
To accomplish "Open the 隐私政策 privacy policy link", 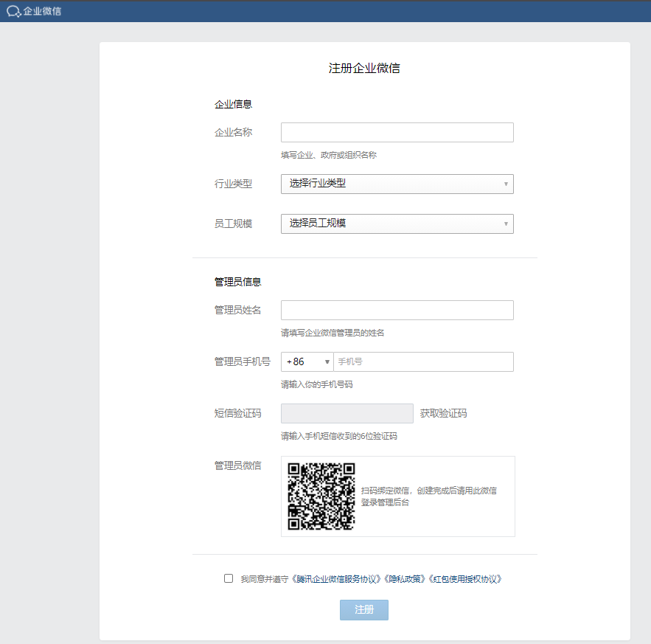I will (x=404, y=580).
